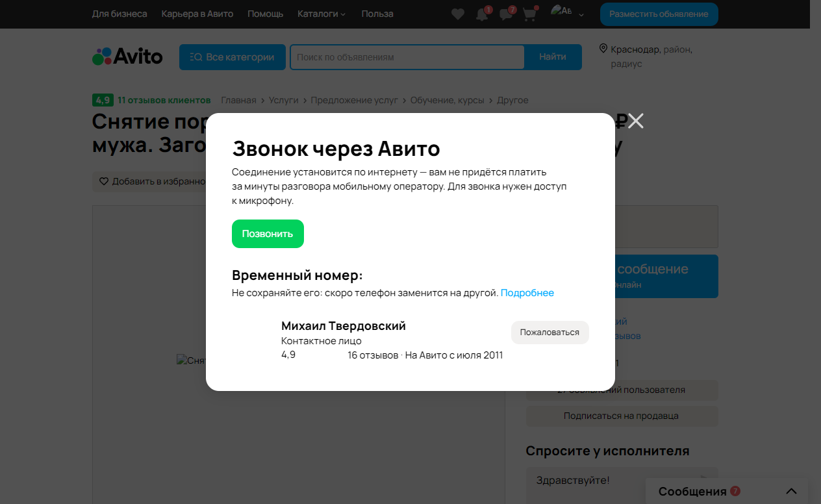Click Позвонить green button
This screenshot has height=504, width=821.
pyautogui.click(x=268, y=234)
